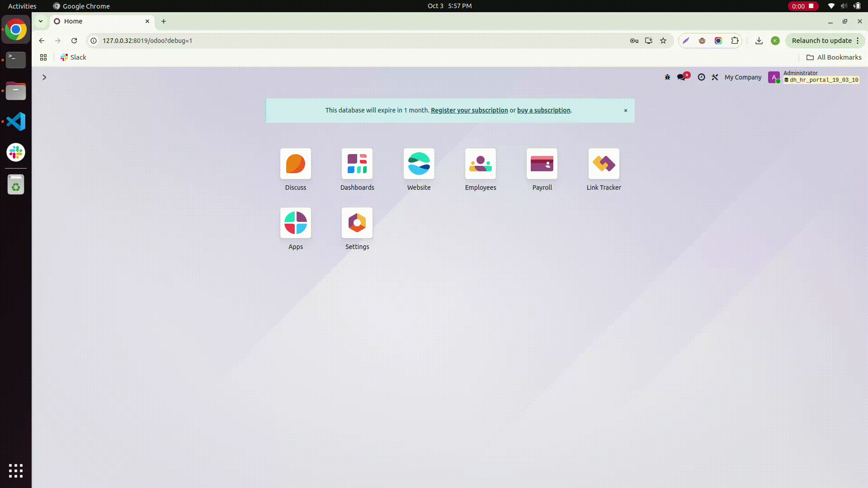Screen dimensions: 868x488
Task: Open the My Company switcher
Action: (x=743, y=77)
